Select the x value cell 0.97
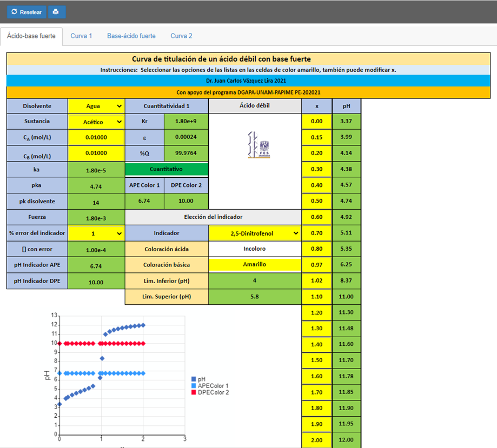497x448 pixels. coord(317,265)
